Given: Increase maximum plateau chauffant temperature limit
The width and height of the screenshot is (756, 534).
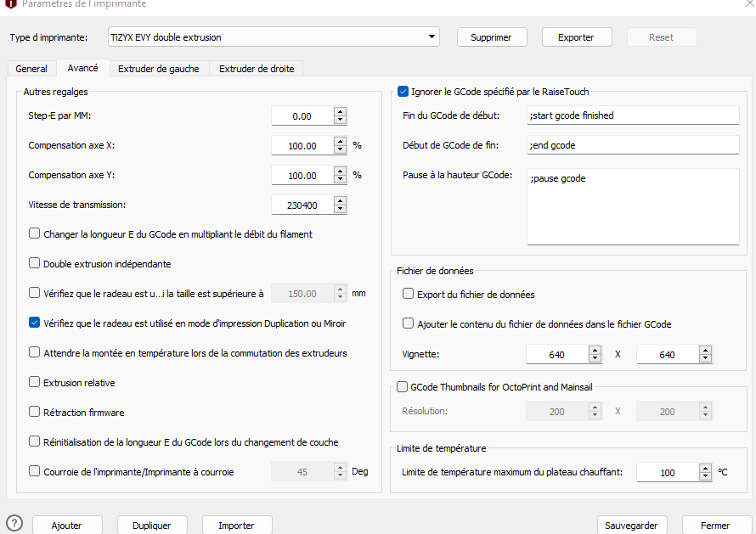Looking at the screenshot, I should tap(706, 468).
